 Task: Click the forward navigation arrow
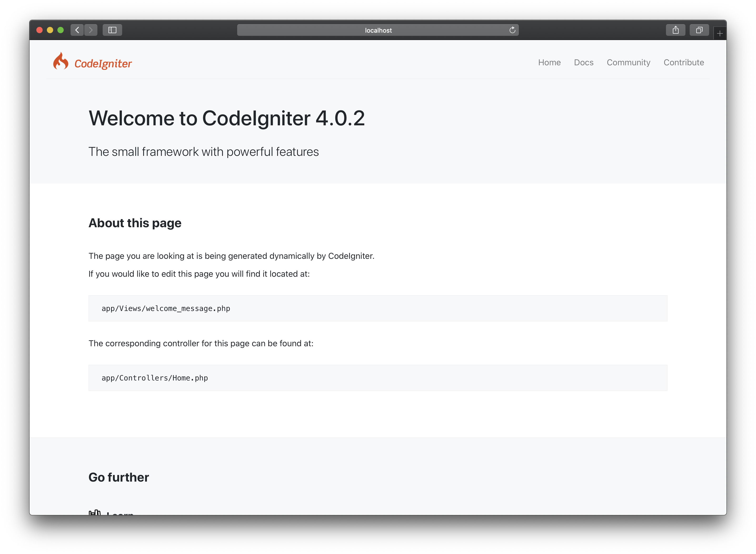coord(91,30)
